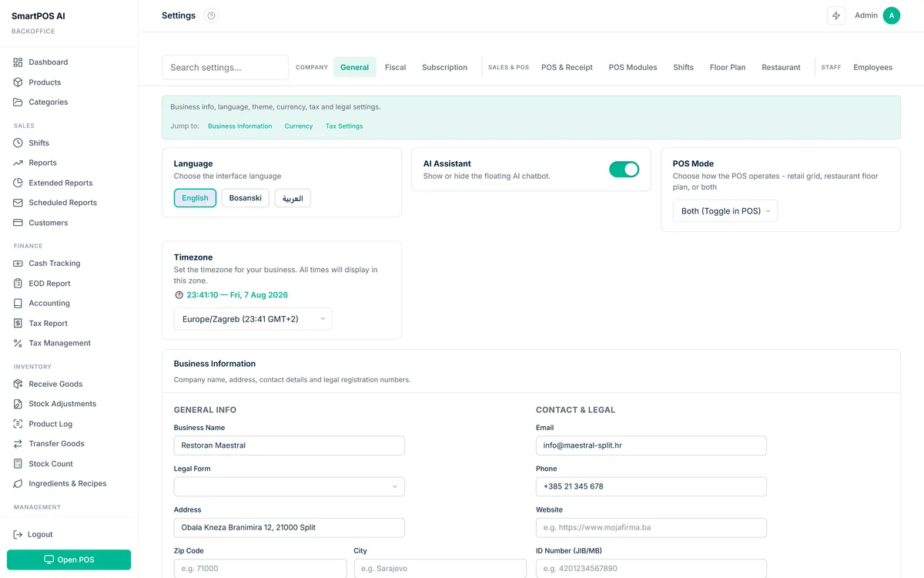Switch to the Fiscal settings tab
Viewport: 924px width, 578px height.
coord(396,68)
